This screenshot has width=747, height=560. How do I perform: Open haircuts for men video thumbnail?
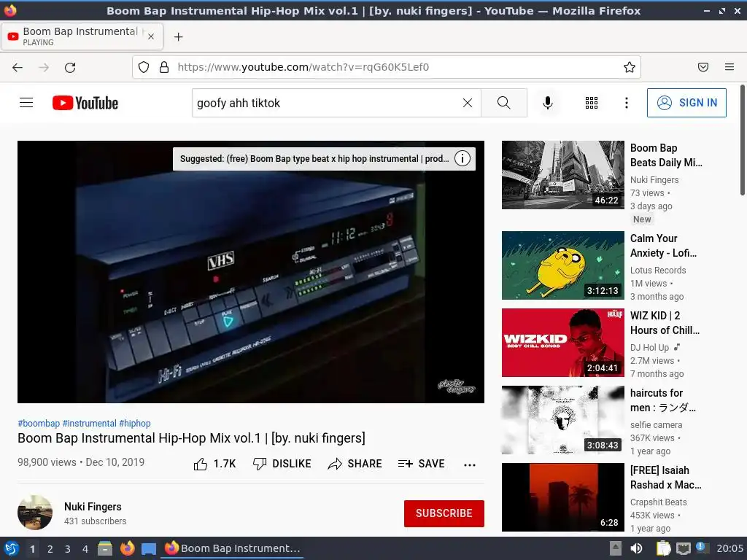[x=562, y=420]
